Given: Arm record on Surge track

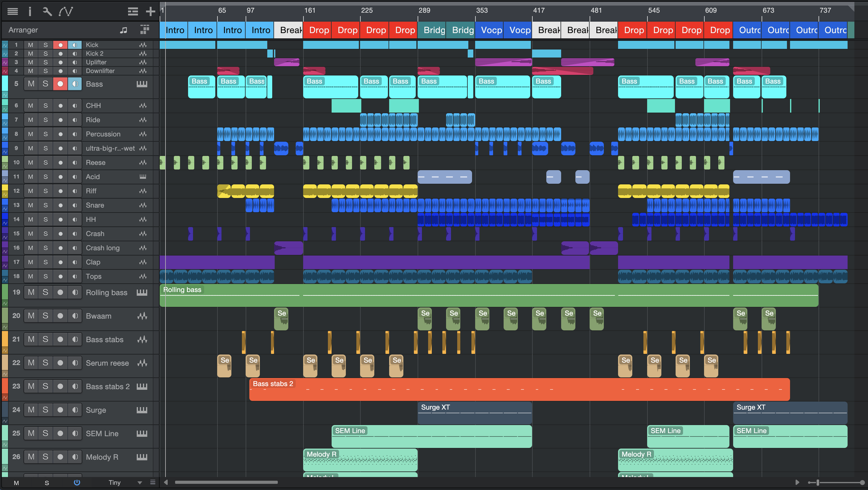Looking at the screenshot, I should point(60,410).
